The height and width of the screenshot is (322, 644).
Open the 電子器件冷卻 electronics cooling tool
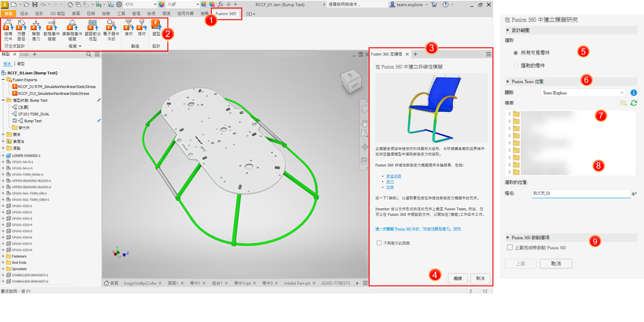pos(111,30)
